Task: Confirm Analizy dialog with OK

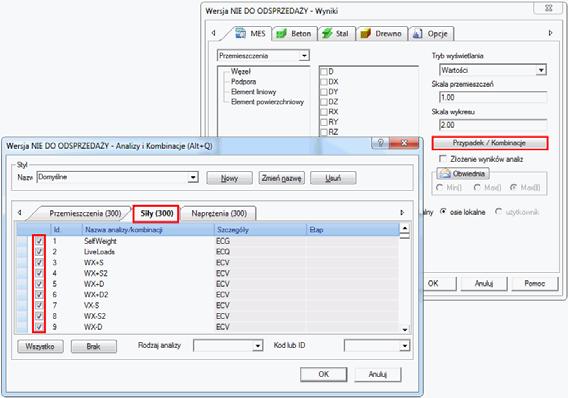Action: (323, 374)
